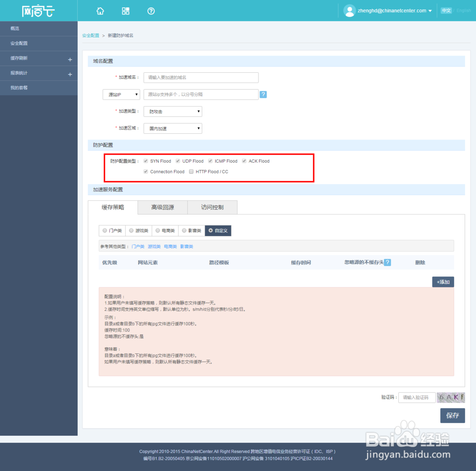This screenshot has width=476, height=471.
Task: Enable the HTTP Flood / CC checkbox
Action: [191, 171]
